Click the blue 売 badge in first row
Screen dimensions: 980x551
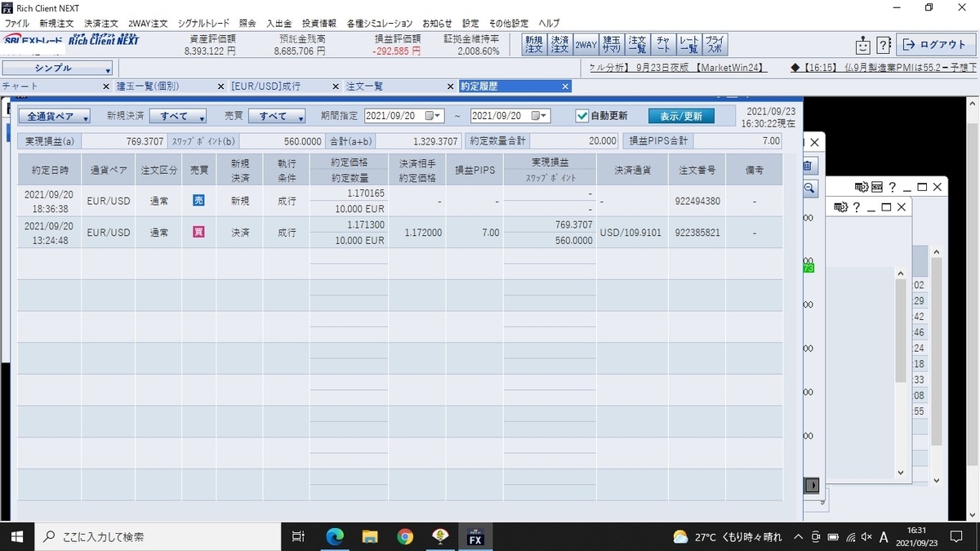click(x=198, y=200)
